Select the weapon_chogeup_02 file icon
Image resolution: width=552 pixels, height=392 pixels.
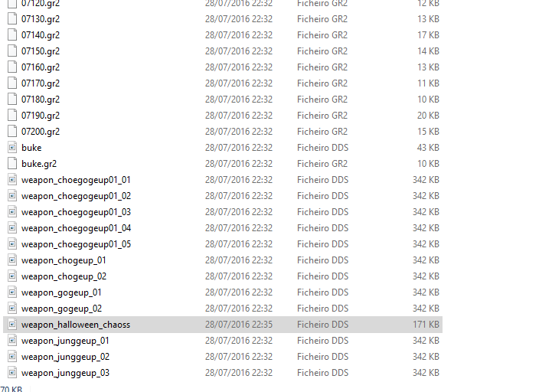12,276
